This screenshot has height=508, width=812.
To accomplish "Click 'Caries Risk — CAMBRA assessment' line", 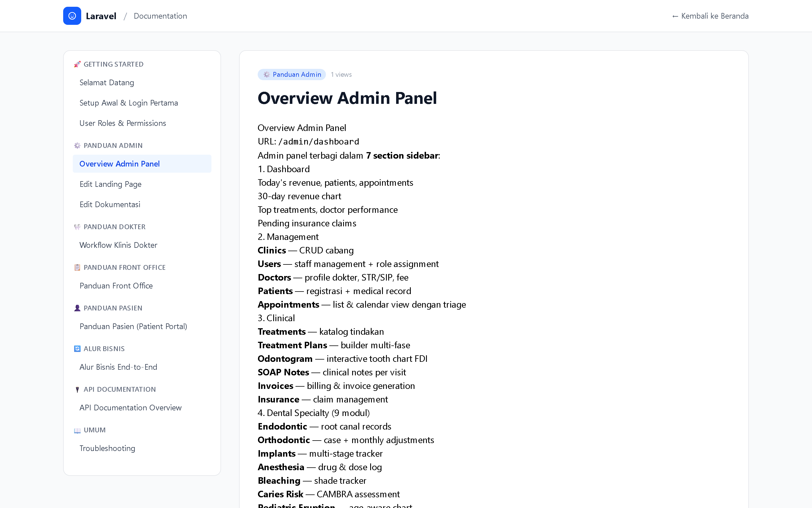I will click(x=329, y=494).
